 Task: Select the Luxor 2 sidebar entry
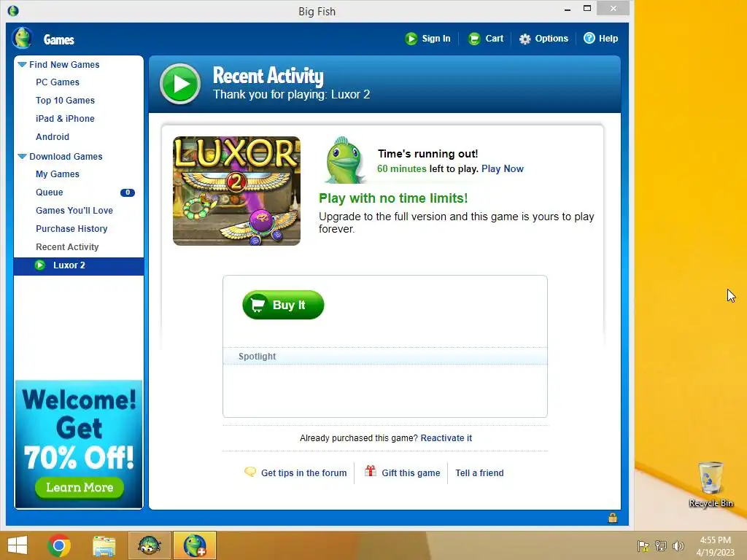[x=79, y=266]
